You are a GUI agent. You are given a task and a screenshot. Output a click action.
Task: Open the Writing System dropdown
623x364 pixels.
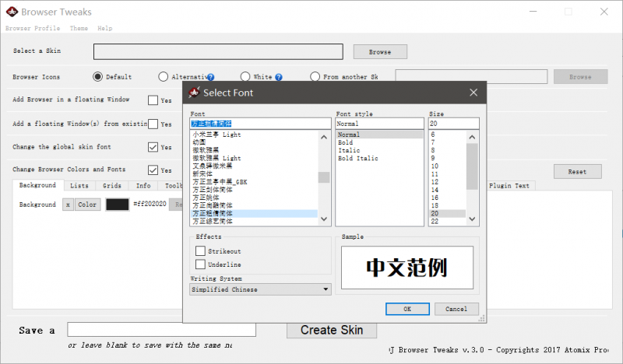click(x=260, y=289)
